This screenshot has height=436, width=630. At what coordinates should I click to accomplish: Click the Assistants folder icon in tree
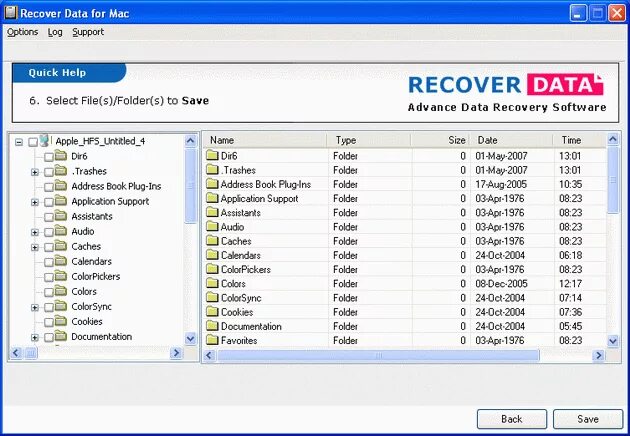(x=61, y=215)
